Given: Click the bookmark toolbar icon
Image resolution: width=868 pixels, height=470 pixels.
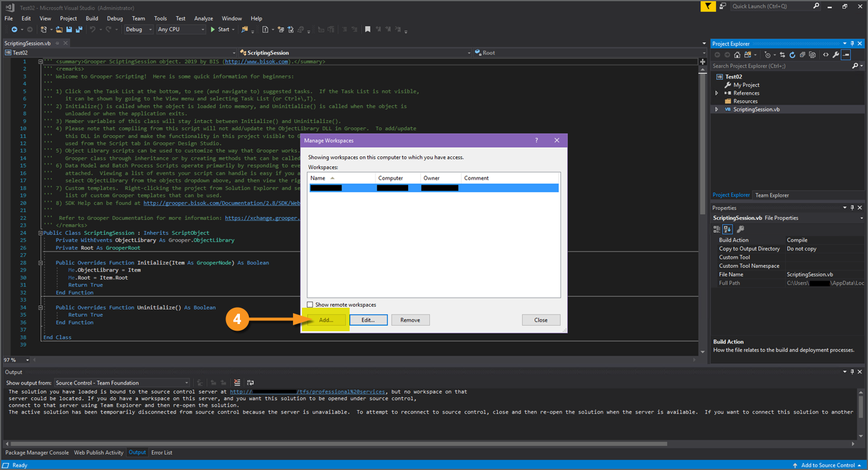Looking at the screenshot, I should coord(368,29).
